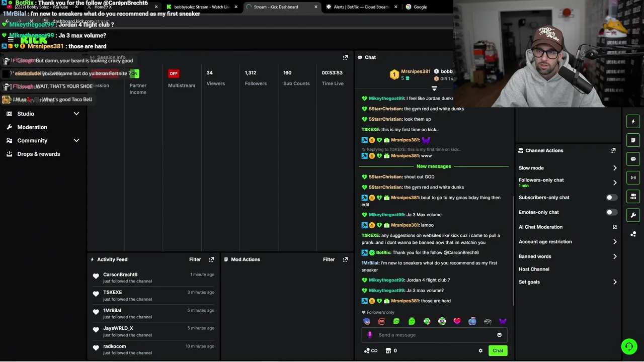Click the purple microphone icon in message box

click(x=370, y=335)
